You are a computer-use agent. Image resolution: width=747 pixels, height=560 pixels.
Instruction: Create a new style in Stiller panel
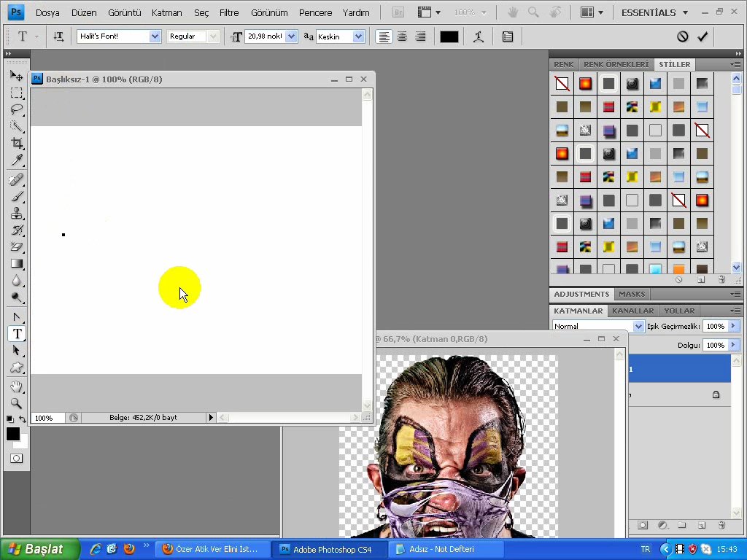click(x=701, y=280)
